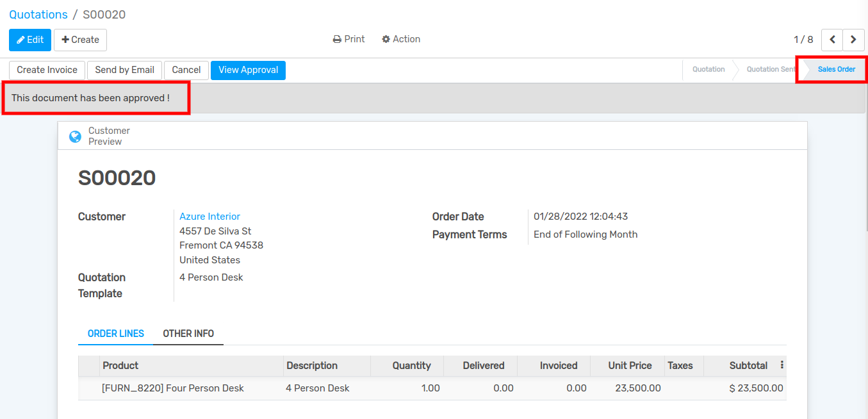Sort by the Product column header
The width and height of the screenshot is (868, 419).
[120, 366]
